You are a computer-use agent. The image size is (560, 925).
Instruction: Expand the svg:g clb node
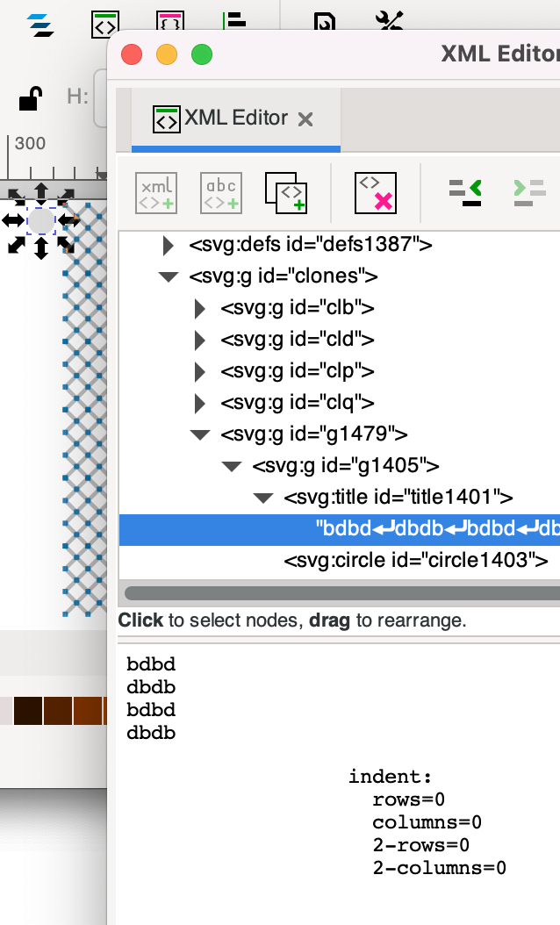(x=200, y=309)
